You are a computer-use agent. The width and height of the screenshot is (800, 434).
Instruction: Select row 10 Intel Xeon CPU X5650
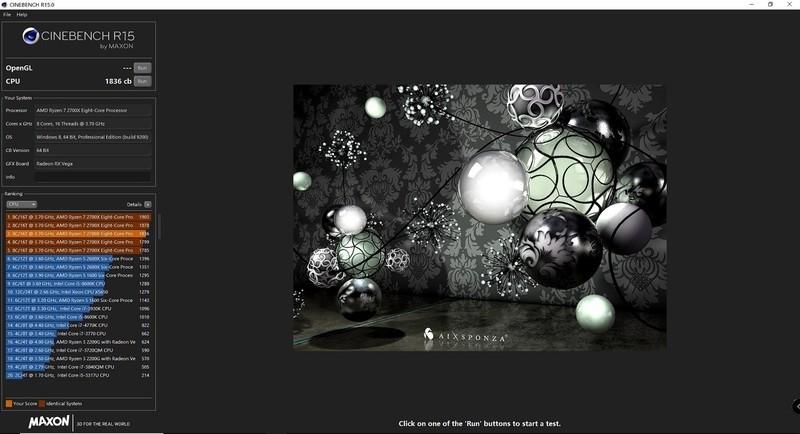click(x=78, y=292)
